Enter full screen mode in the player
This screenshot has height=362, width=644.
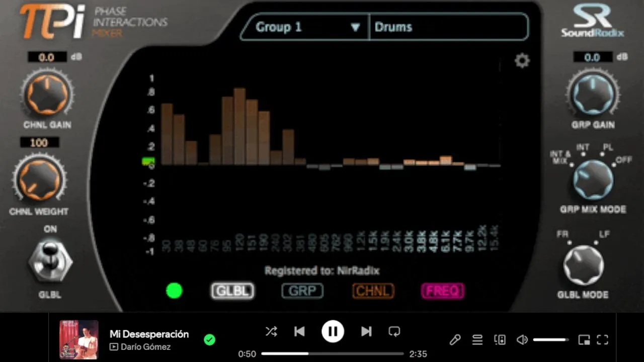point(603,340)
